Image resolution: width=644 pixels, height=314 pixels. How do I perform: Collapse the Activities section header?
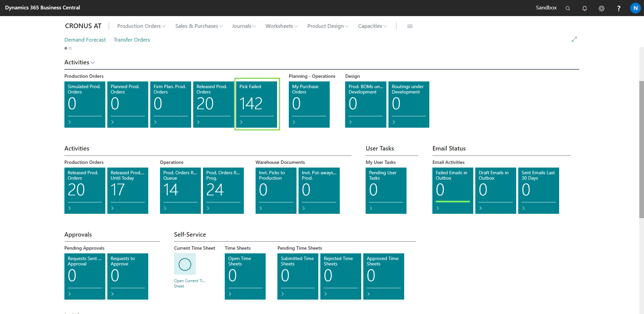point(80,62)
